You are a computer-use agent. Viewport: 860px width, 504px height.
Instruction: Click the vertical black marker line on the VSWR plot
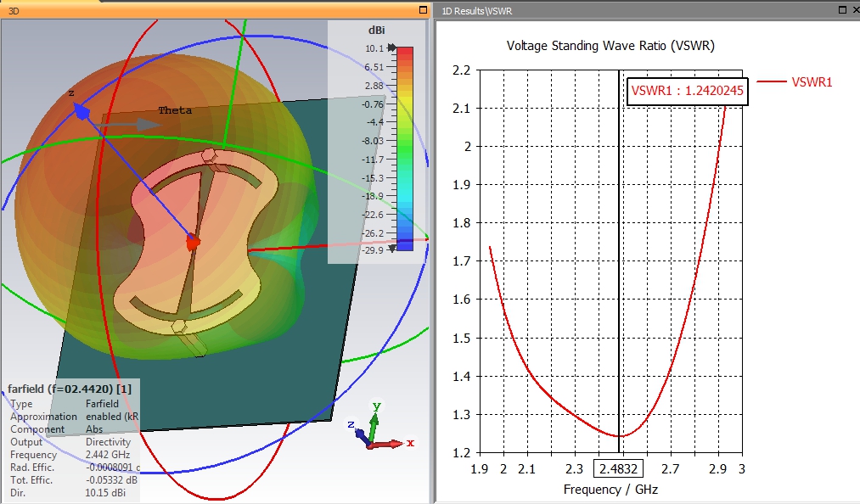619,261
